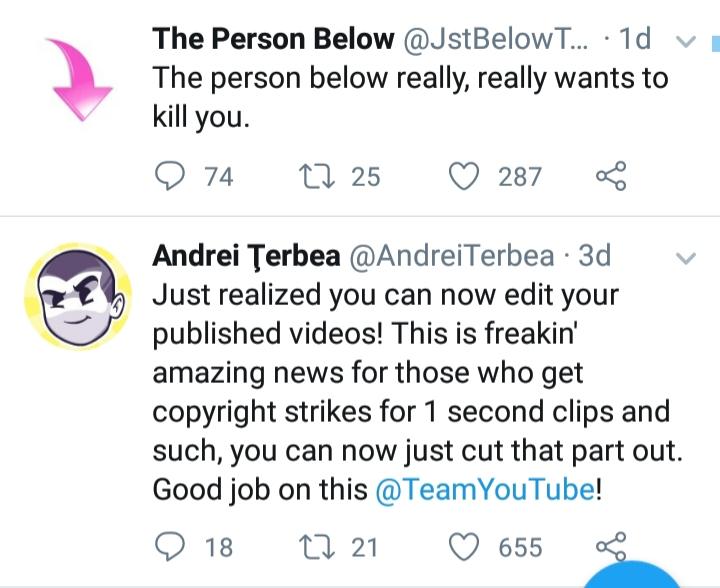The height and width of the screenshot is (588, 720).
Task: Open tweet text 'really wants to kill you'
Action: [x=410, y=97]
